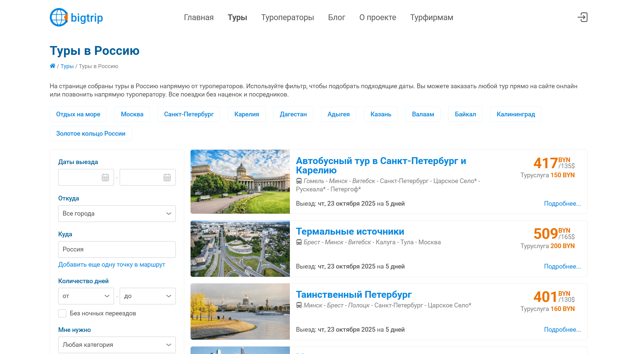Expand Любая категория dropdown

tap(117, 345)
